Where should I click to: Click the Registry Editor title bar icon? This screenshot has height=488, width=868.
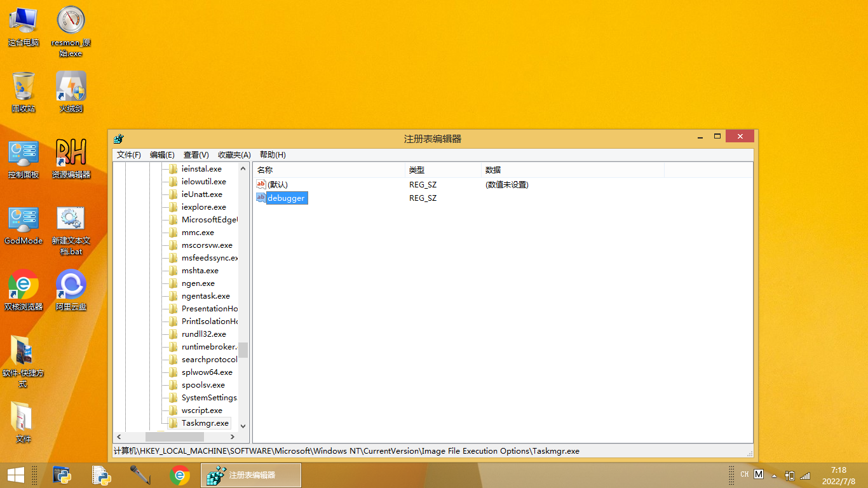pos(119,139)
